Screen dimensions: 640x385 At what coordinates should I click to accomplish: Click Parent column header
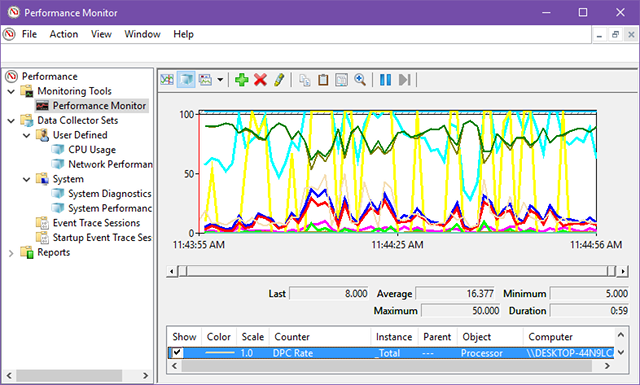(437, 337)
